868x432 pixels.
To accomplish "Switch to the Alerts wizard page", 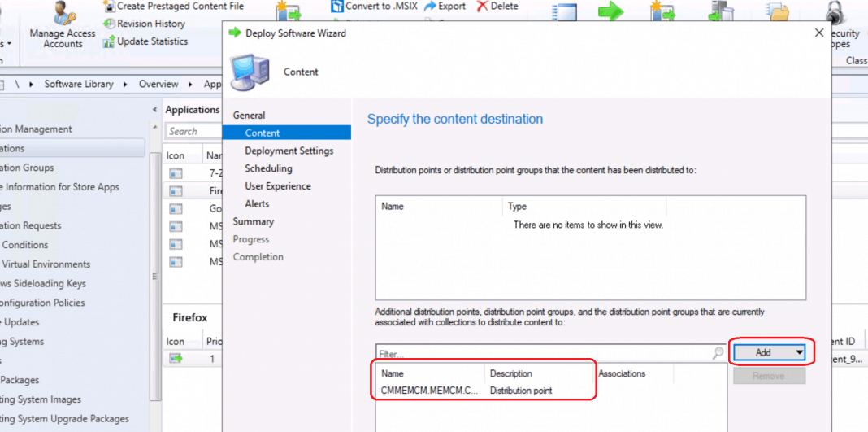I will 257,203.
